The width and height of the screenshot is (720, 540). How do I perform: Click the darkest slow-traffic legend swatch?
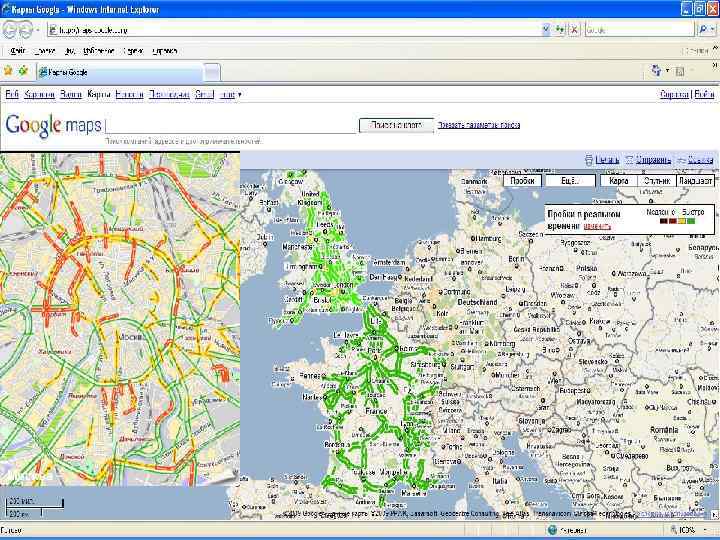tap(663, 221)
